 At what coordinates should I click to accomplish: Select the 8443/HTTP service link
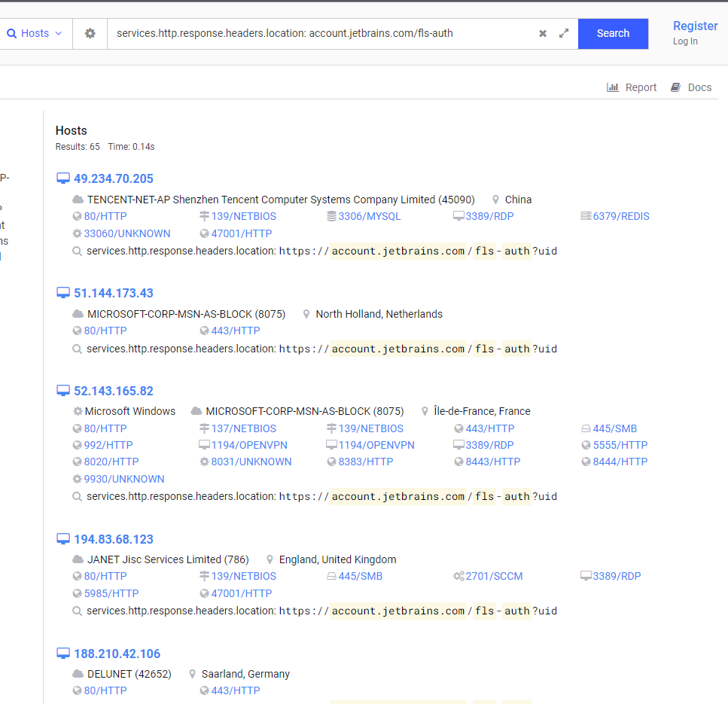click(x=492, y=462)
